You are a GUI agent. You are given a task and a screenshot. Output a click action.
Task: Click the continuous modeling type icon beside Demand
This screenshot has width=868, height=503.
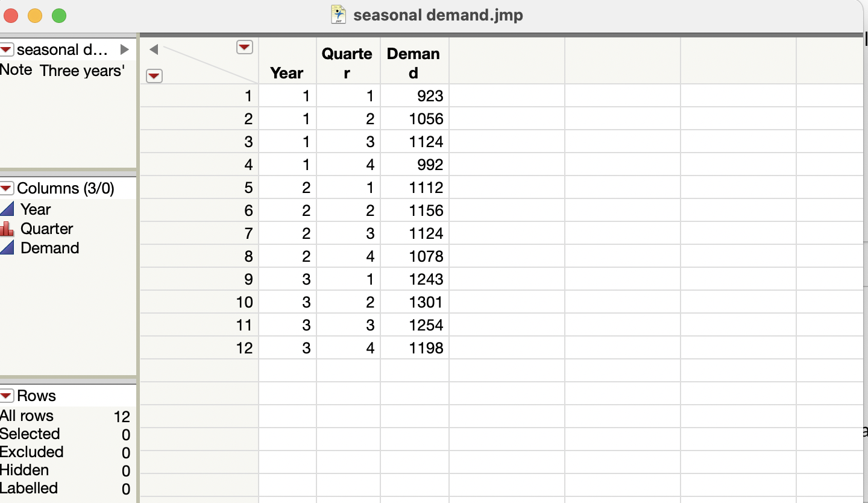[8, 248]
